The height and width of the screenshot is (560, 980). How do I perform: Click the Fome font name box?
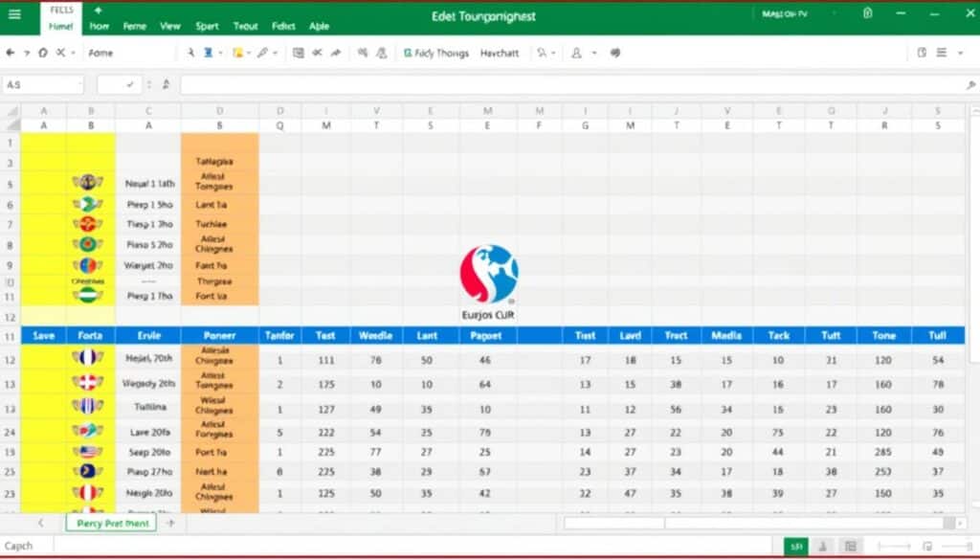[x=128, y=53]
